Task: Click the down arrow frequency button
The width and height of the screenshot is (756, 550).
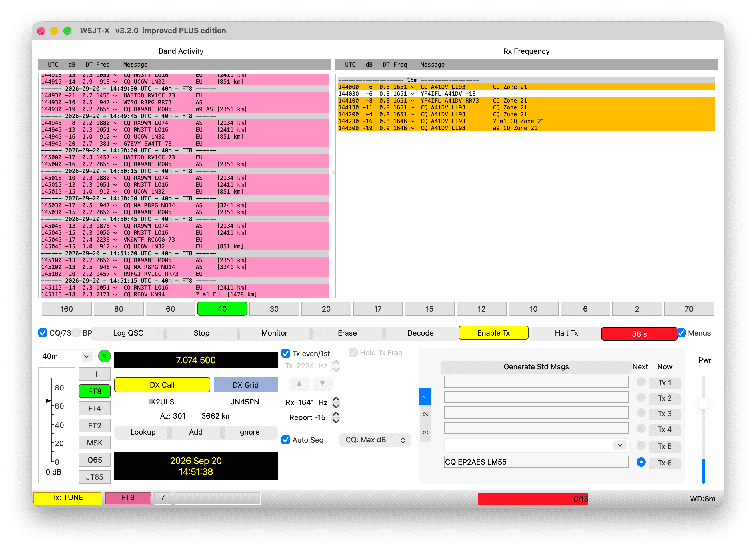Action: click(322, 384)
